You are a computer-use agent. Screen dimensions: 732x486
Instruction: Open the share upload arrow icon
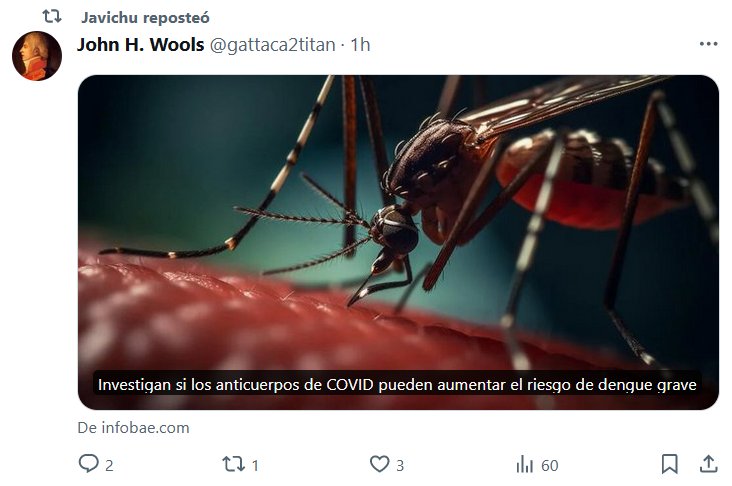click(x=708, y=464)
